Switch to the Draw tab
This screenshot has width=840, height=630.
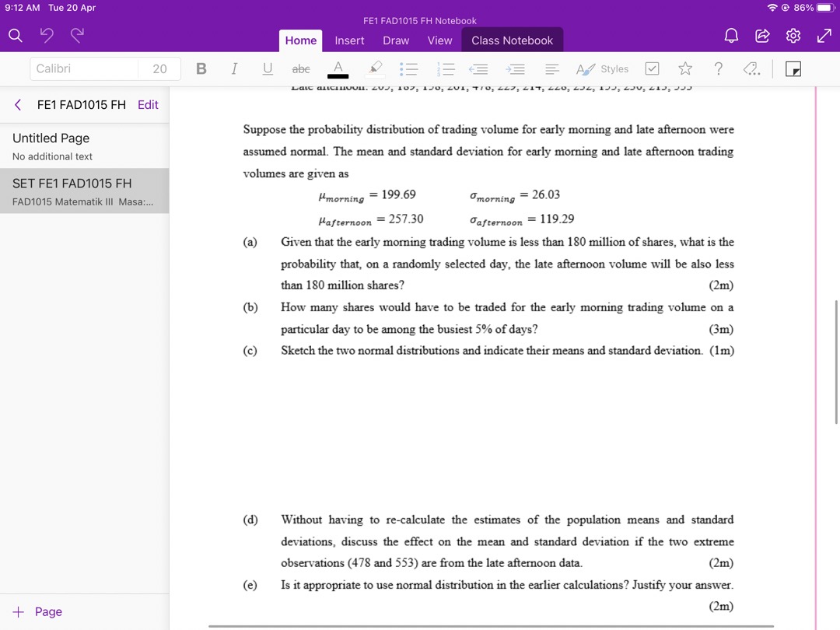coord(395,40)
